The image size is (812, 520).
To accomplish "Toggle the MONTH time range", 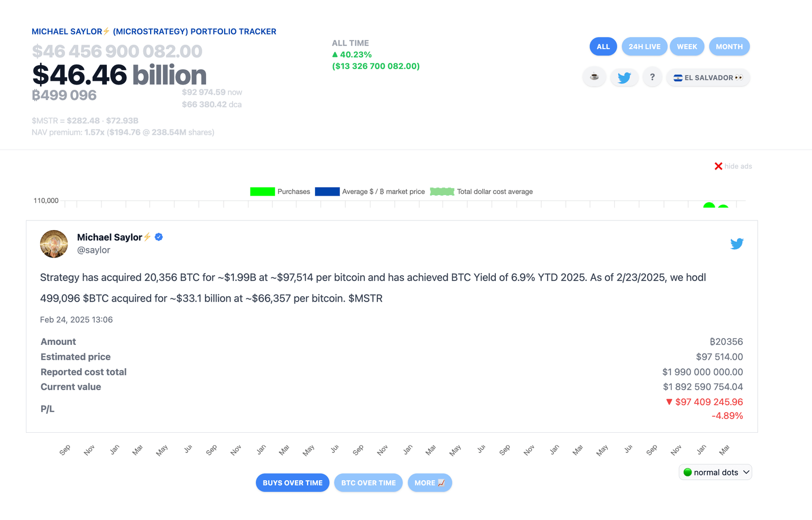I will click(729, 46).
